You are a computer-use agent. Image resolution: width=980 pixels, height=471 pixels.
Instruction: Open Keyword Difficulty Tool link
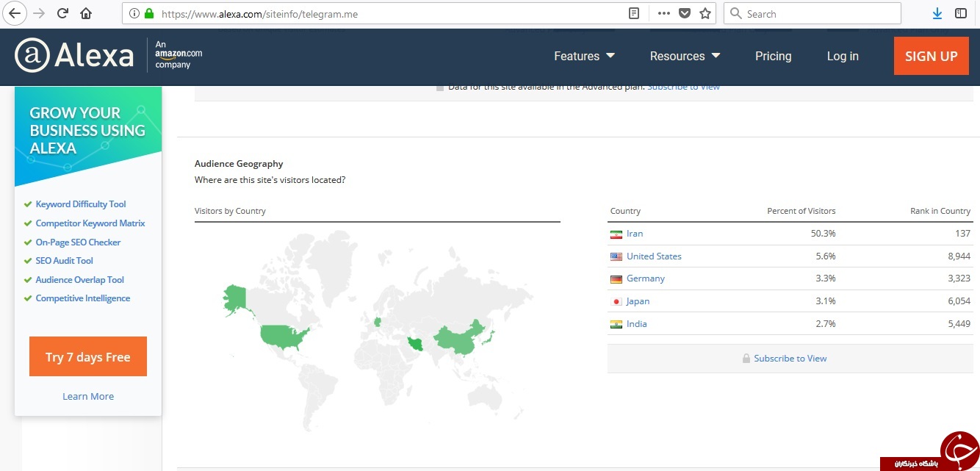(x=81, y=204)
